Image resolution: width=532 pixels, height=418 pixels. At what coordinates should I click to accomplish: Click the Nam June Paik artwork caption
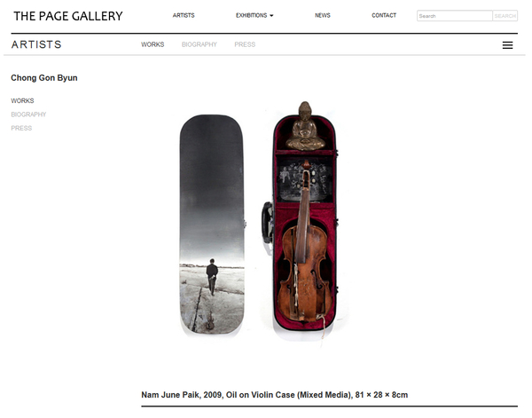pos(275,395)
